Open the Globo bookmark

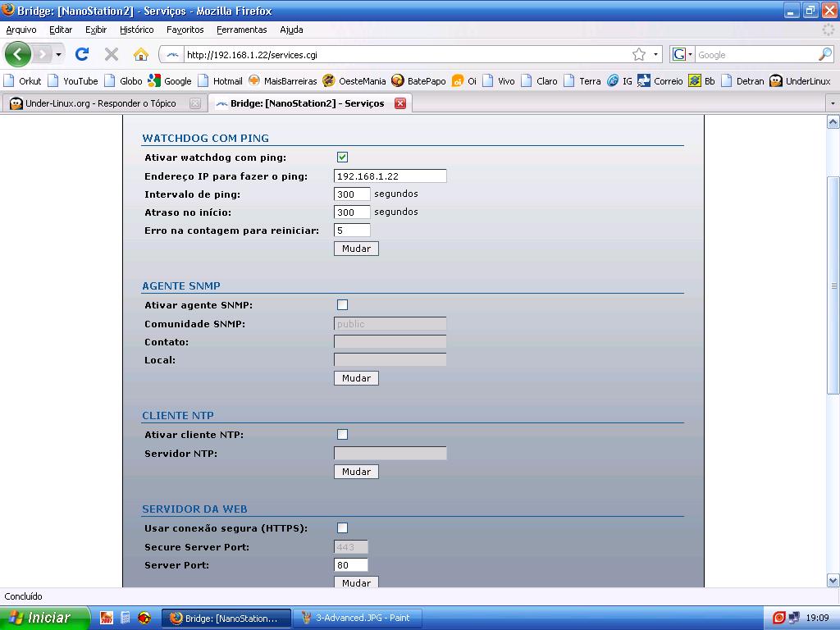pyautogui.click(x=123, y=81)
